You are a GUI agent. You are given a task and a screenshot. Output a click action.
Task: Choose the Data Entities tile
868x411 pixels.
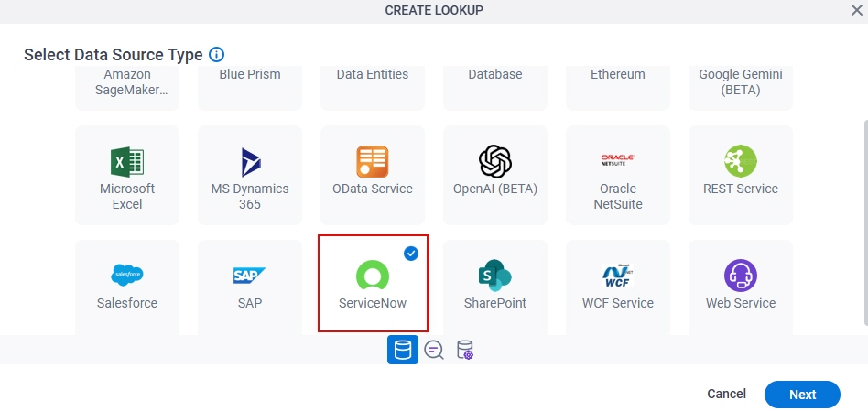tap(373, 88)
